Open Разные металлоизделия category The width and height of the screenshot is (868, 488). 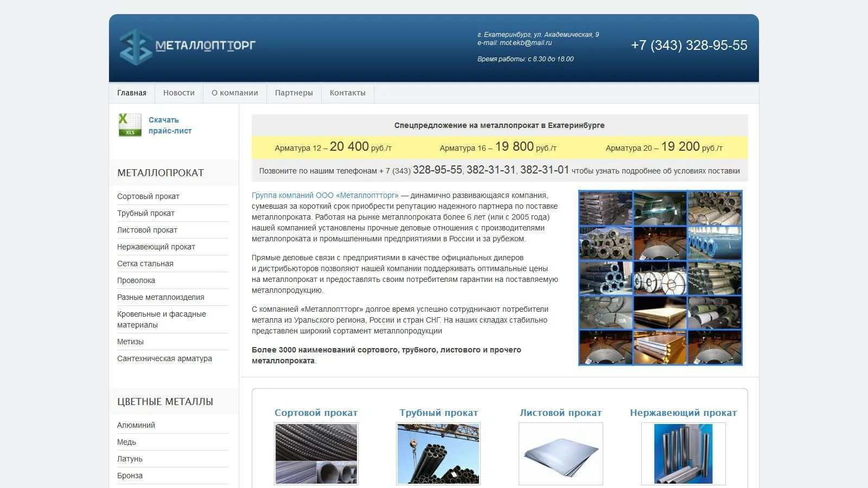[161, 297]
